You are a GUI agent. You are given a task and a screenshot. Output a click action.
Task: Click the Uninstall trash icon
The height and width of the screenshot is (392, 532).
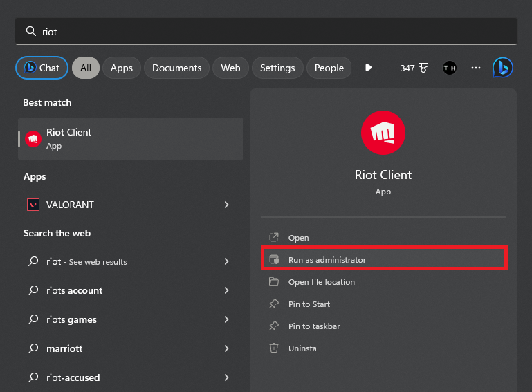tap(274, 348)
